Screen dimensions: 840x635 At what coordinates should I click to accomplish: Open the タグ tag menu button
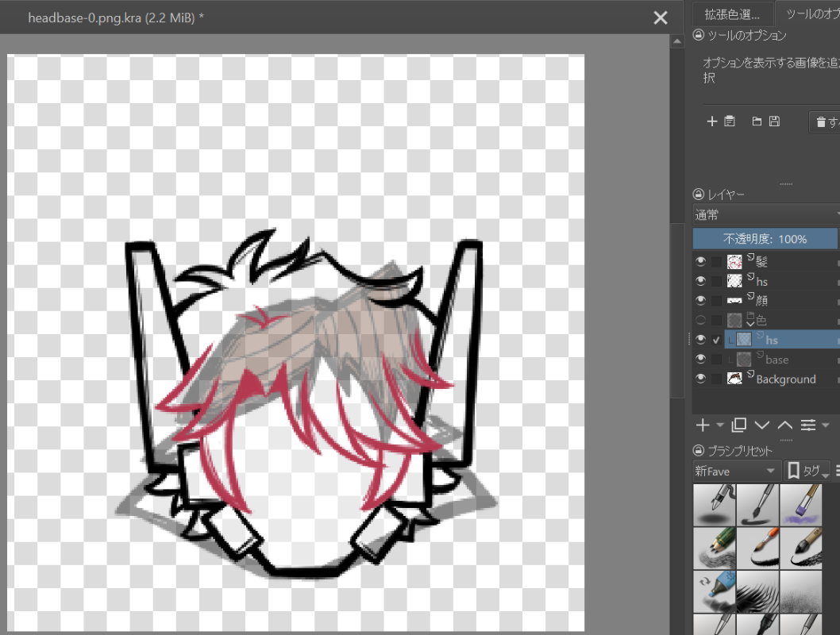click(x=807, y=471)
